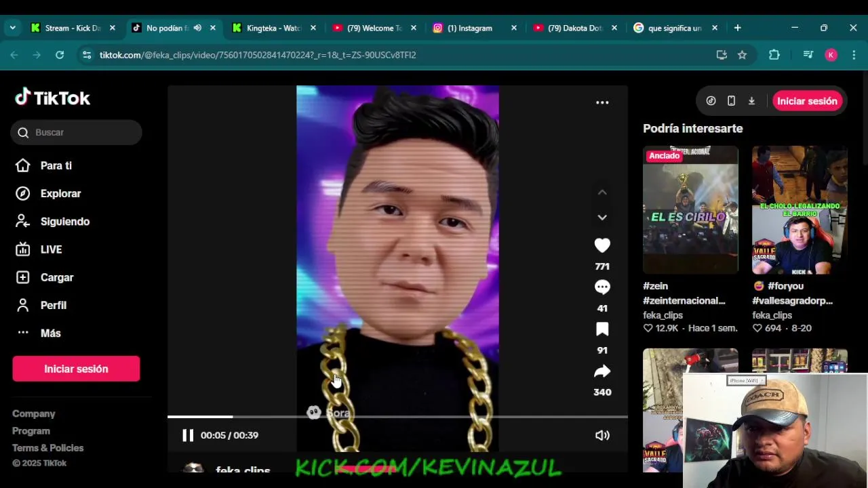Open Chrome three-dot menu
Viewport: 868px width, 488px height.
pyautogui.click(x=854, y=55)
